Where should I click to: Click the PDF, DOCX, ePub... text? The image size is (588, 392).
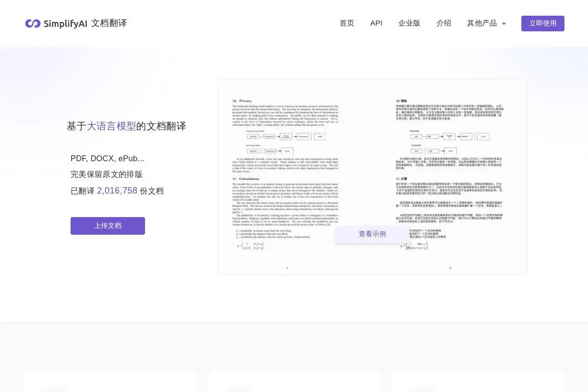[x=107, y=158]
